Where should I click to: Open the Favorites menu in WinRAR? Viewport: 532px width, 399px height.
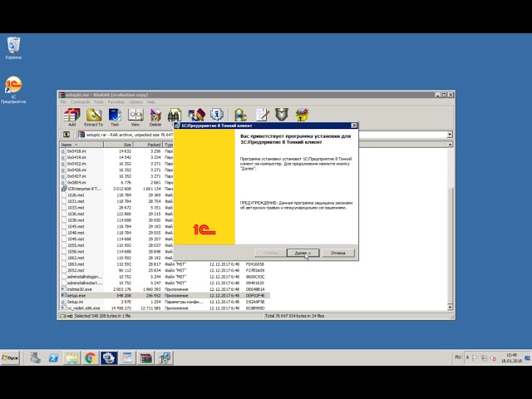(x=116, y=101)
